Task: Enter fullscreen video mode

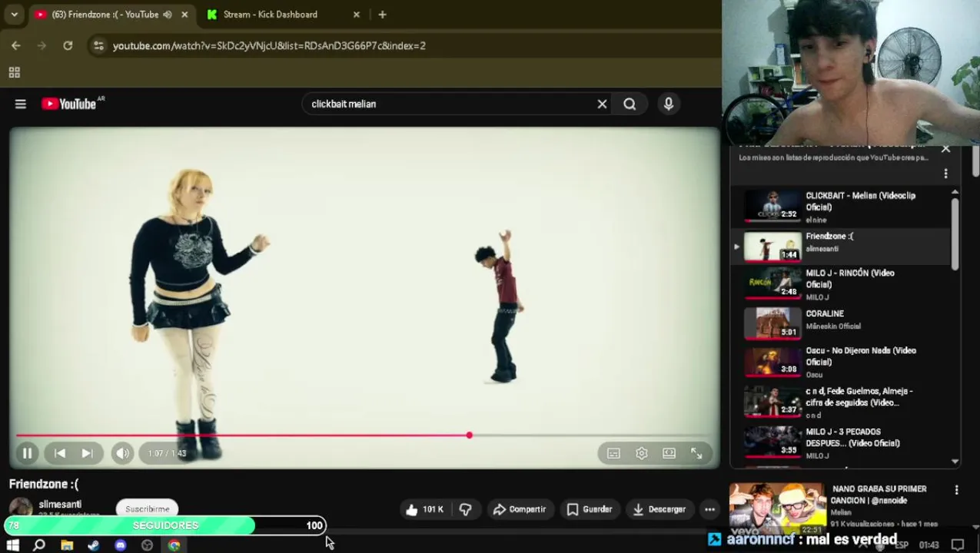Action: 696,453
